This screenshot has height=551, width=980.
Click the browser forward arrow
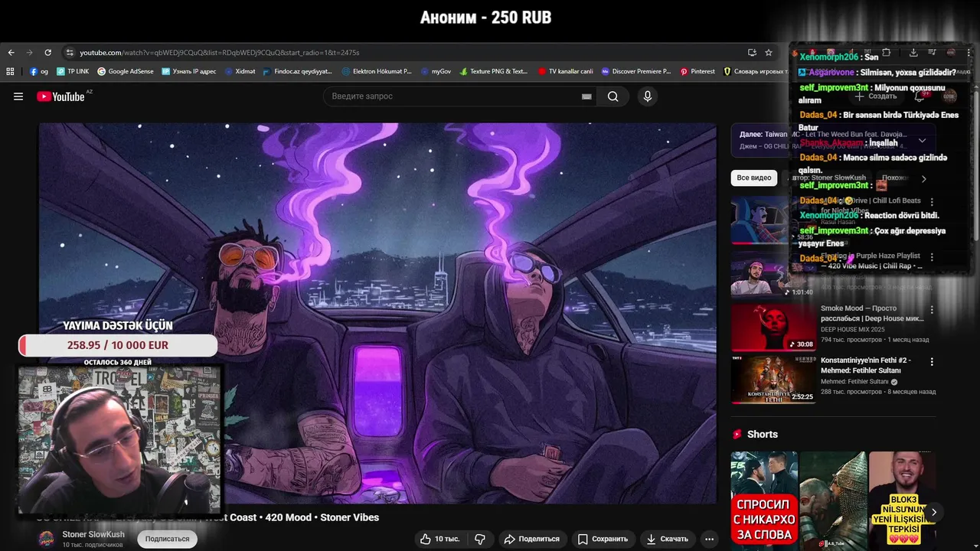pos(29,53)
